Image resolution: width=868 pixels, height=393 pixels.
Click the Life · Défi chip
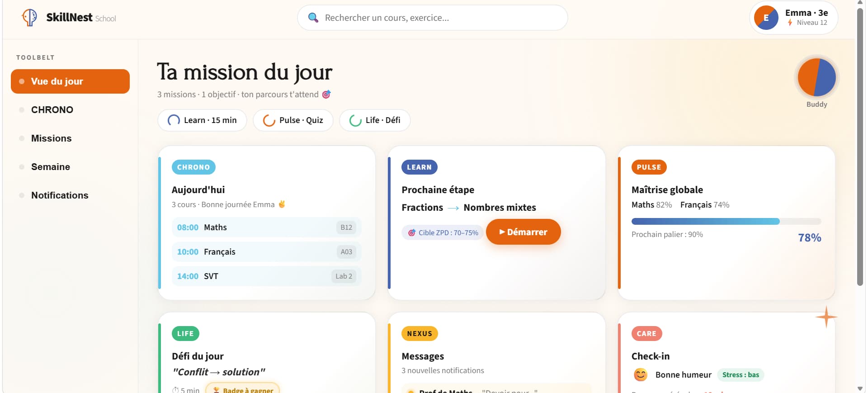(375, 120)
